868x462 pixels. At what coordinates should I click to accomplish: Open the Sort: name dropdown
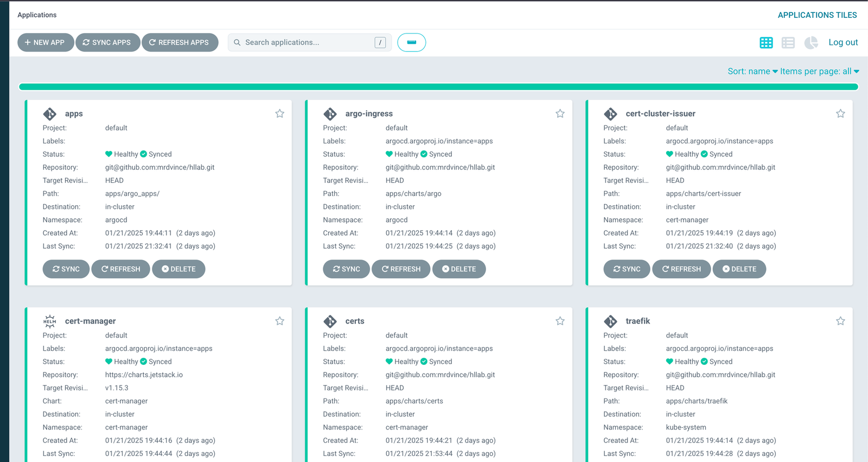[x=752, y=71]
